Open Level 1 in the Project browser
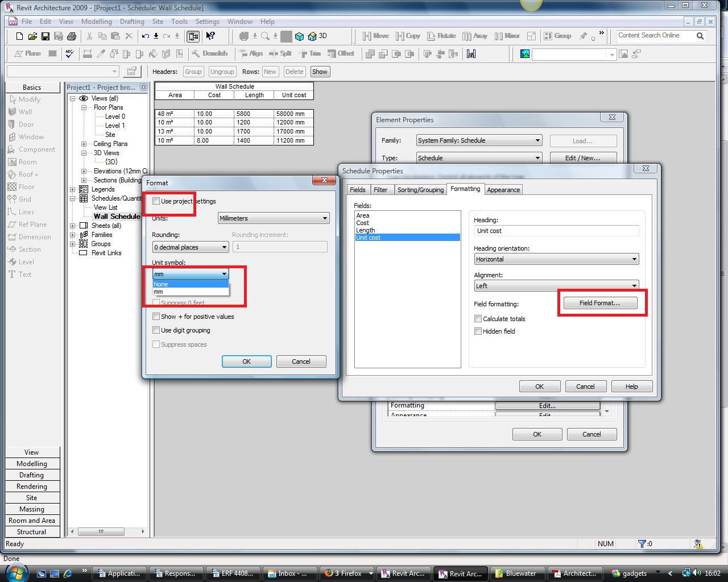The image size is (728, 582). coord(115,126)
